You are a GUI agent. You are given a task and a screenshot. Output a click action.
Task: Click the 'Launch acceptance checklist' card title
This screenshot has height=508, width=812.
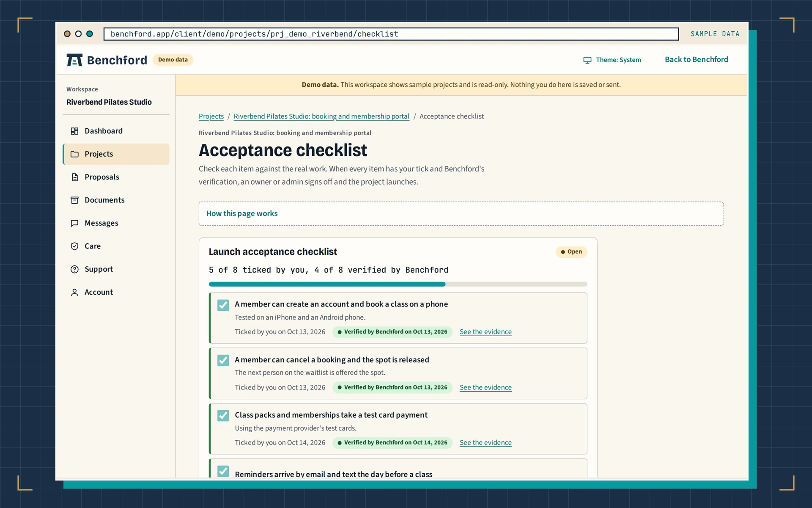click(273, 252)
